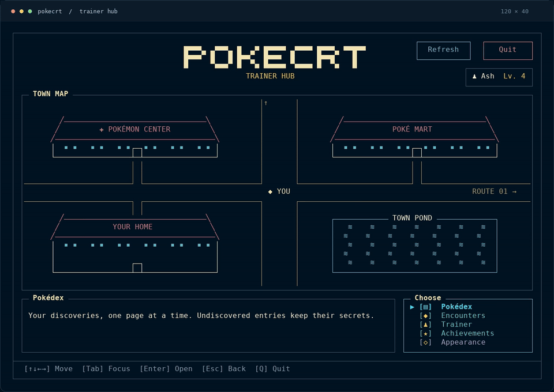Click the pokecrt / trainer hub window title
Viewport: 554px width, 392px height.
78,12
